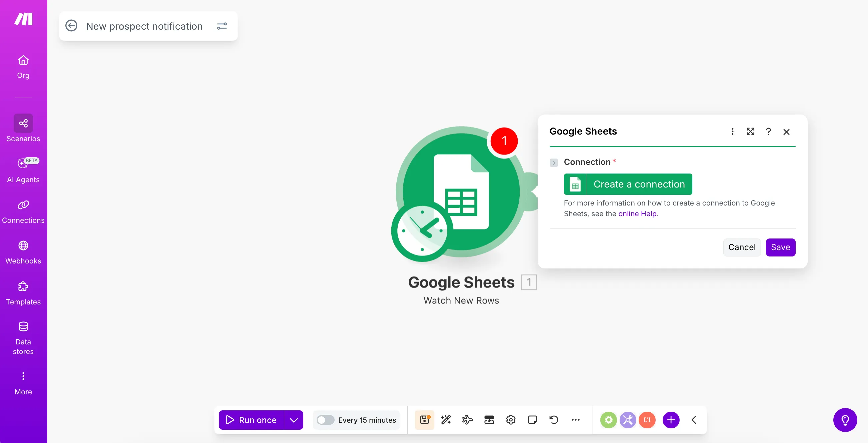Open Data stores from the sidebar
This screenshot has width=868, height=443.
coord(23,338)
